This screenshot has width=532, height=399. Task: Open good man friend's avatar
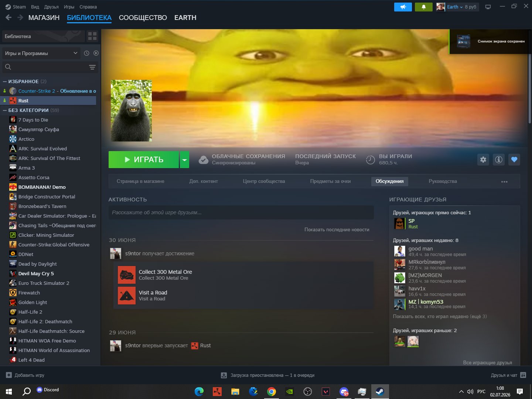coord(399,251)
